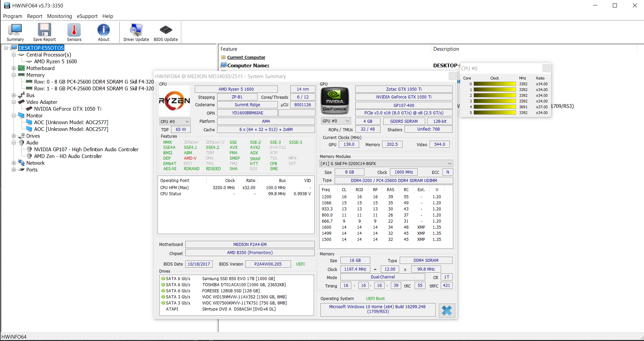Screen dimensions: 644x341
Task: Select NVIDIA GP107 High Definition Audio Controller
Action: click(86, 149)
